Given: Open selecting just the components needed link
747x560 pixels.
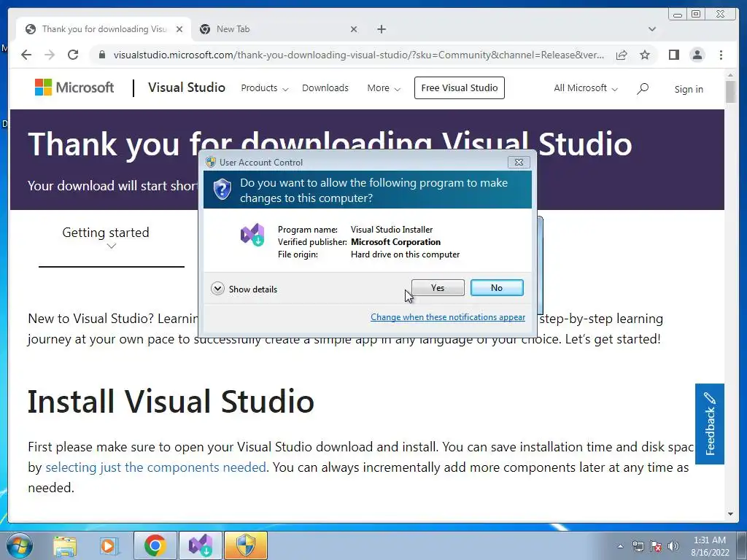Looking at the screenshot, I should (156, 467).
